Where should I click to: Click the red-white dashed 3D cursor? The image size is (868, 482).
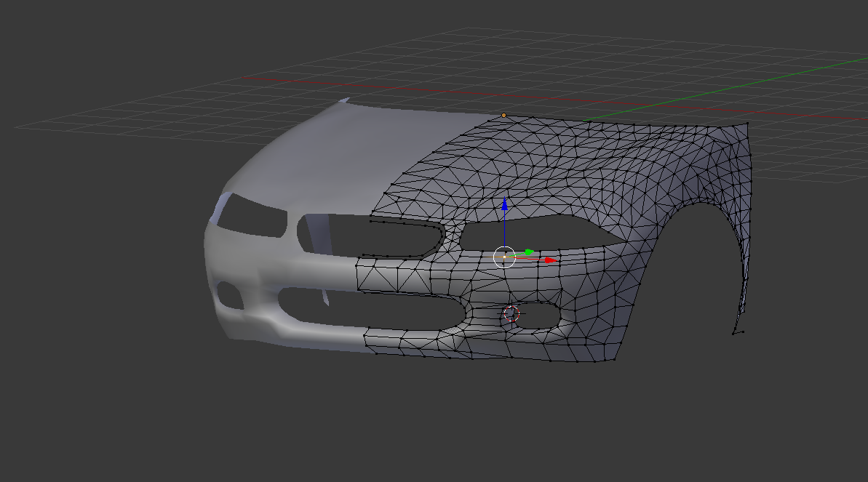point(511,314)
